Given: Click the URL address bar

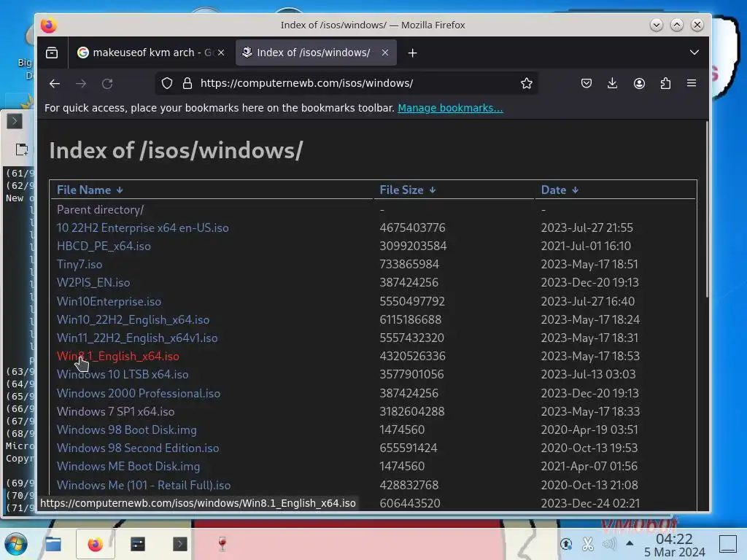Looking at the screenshot, I should [347, 83].
